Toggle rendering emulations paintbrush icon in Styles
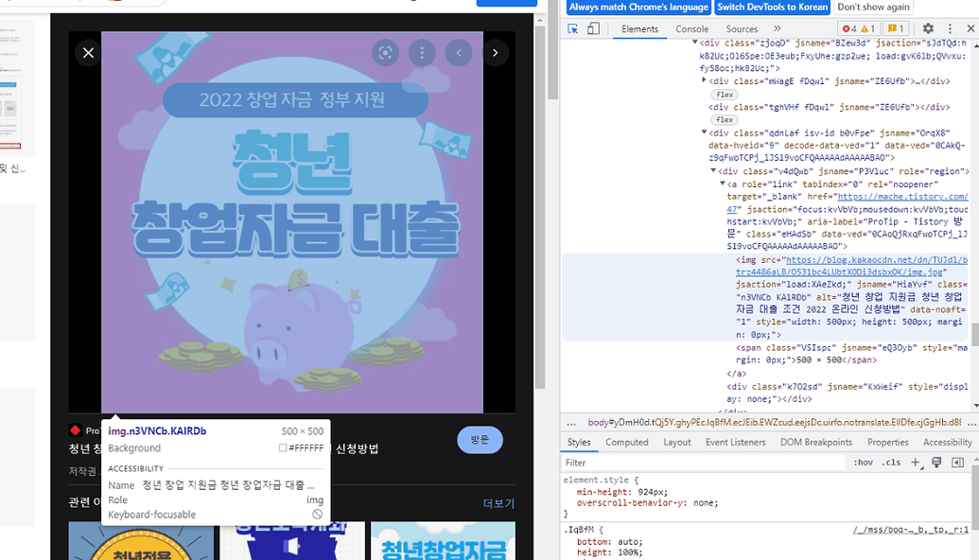 tap(936, 463)
